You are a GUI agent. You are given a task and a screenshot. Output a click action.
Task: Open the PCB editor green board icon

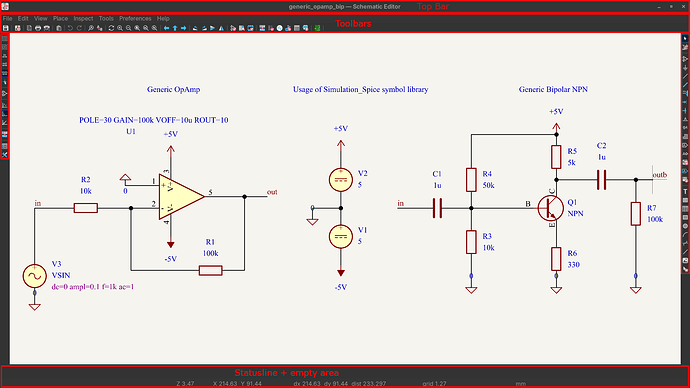[x=317, y=28]
